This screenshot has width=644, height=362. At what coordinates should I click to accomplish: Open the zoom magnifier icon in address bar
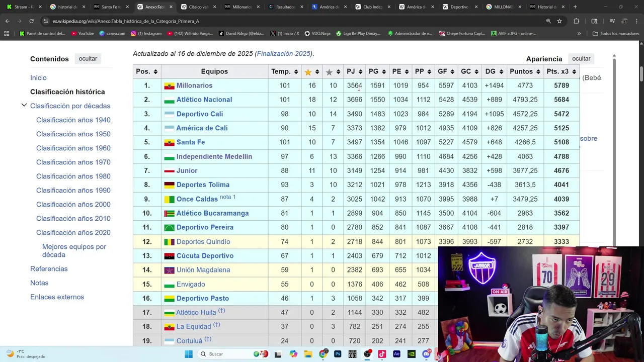(548, 21)
